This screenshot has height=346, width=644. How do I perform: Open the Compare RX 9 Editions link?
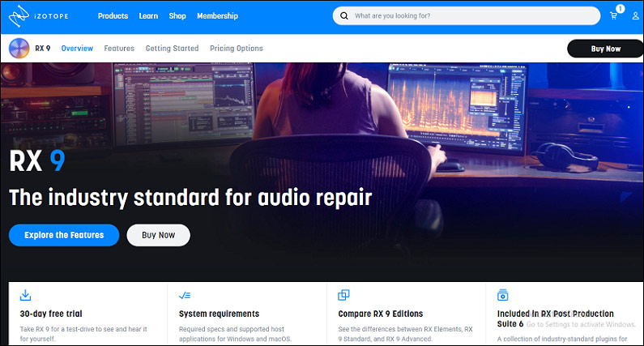[380, 314]
